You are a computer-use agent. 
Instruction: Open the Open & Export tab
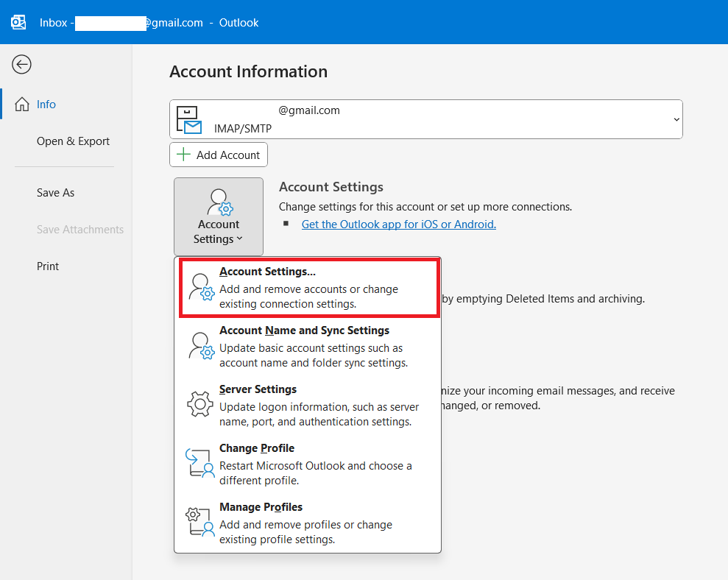73,141
